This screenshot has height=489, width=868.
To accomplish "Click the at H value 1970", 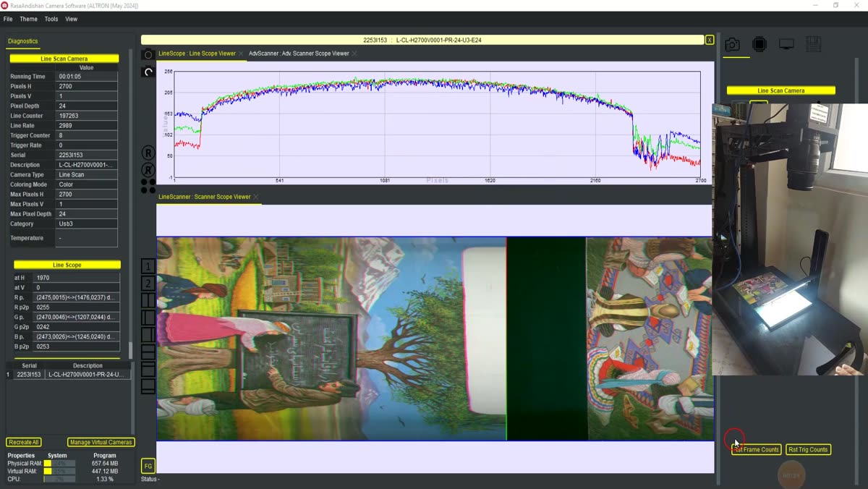I will 77,278.
